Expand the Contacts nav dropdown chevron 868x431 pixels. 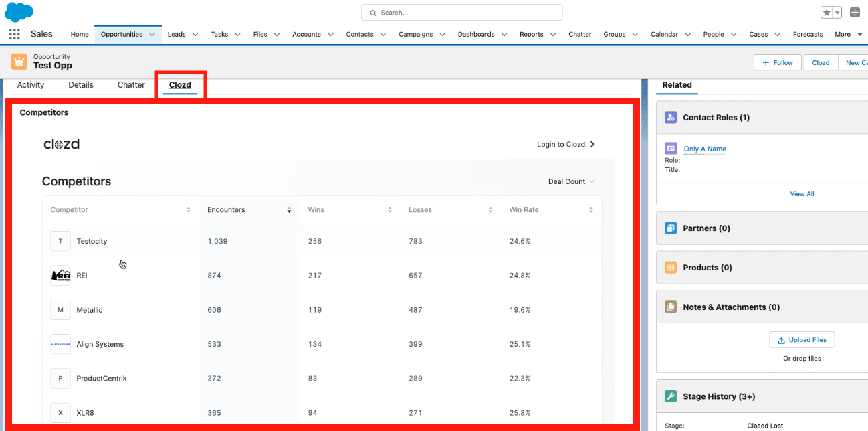(x=383, y=34)
